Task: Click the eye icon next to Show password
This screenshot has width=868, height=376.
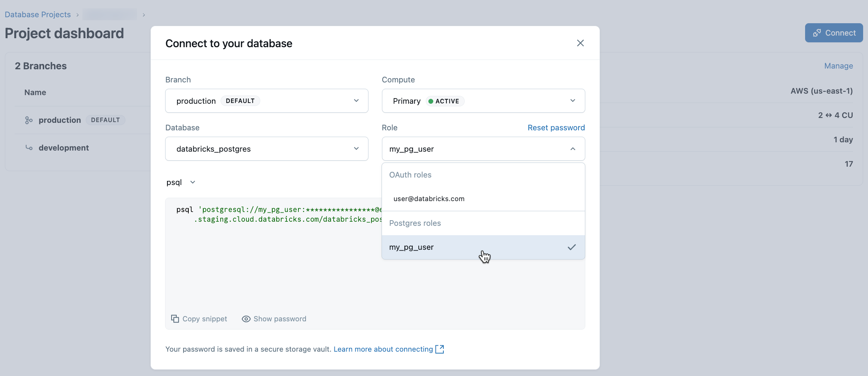Action: pos(246,318)
